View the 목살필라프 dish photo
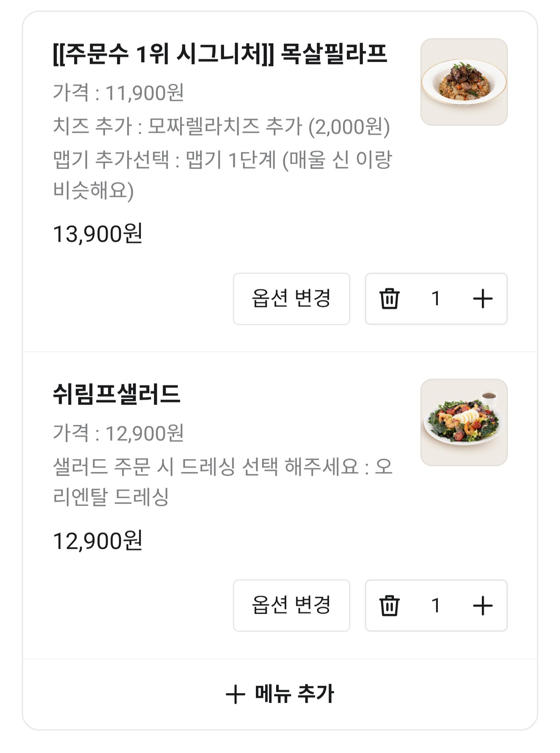Screen dimensions: 560x753 tap(464, 82)
